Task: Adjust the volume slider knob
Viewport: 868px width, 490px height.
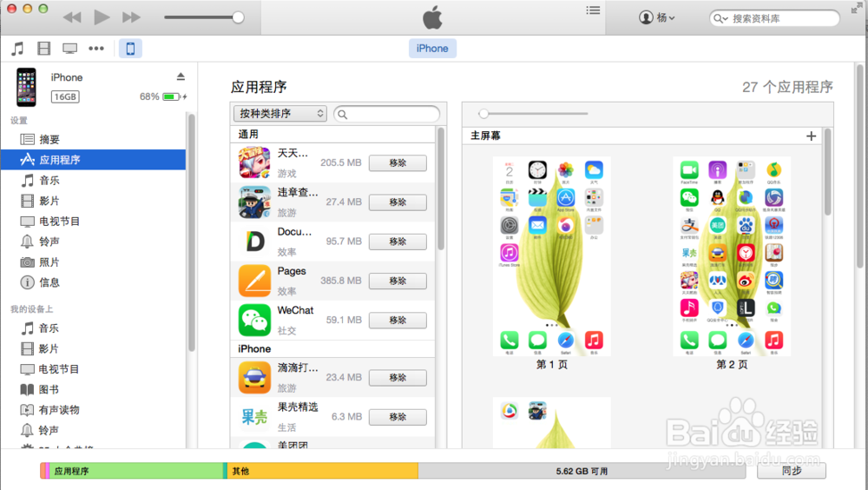Action: [x=238, y=17]
